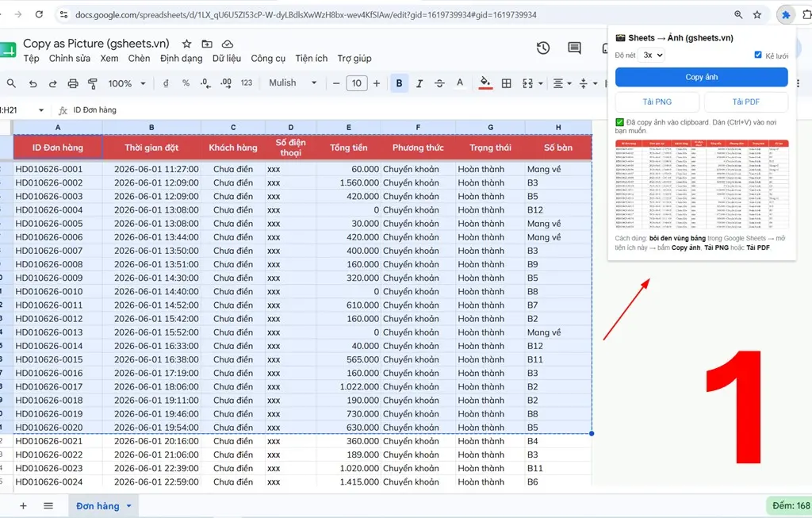The height and width of the screenshot is (518, 812).
Task: Open the text color picker
Action: point(459,82)
